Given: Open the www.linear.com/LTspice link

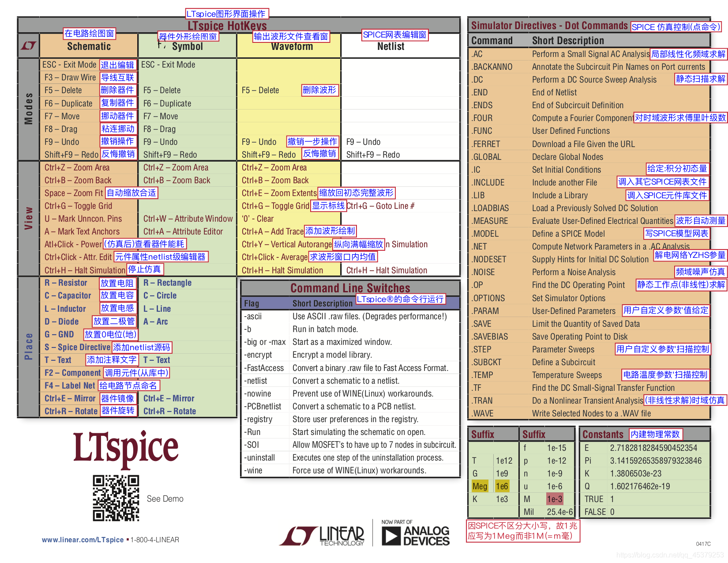Looking at the screenshot, I should [x=83, y=540].
